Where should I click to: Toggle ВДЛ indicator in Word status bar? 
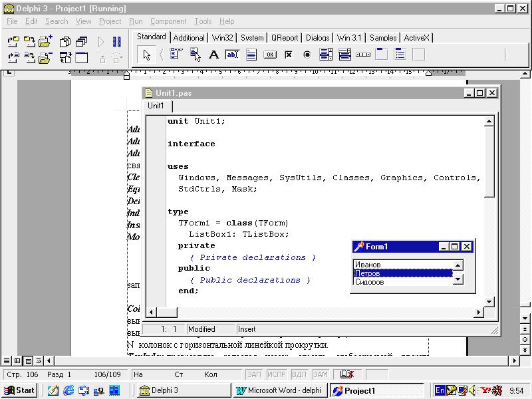coord(299,374)
